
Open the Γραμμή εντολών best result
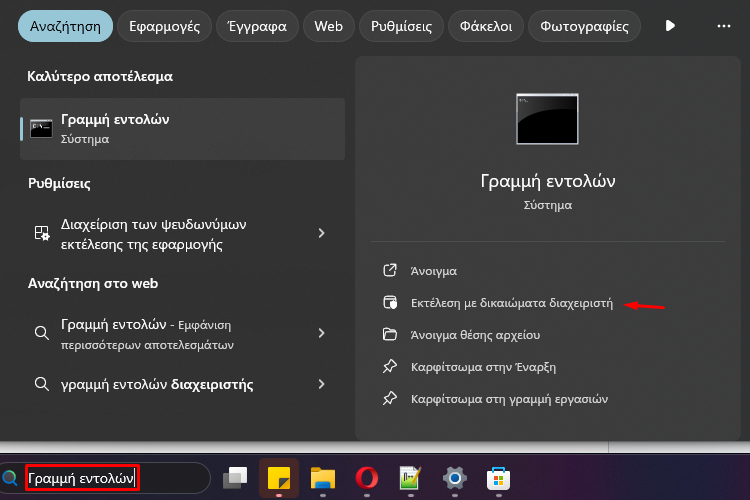[x=182, y=129]
